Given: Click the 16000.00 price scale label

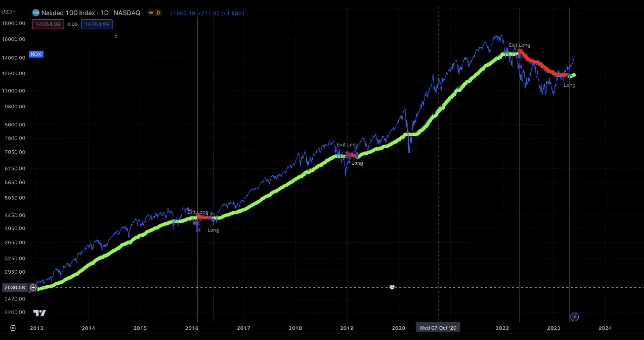Looking at the screenshot, I should (13, 39).
